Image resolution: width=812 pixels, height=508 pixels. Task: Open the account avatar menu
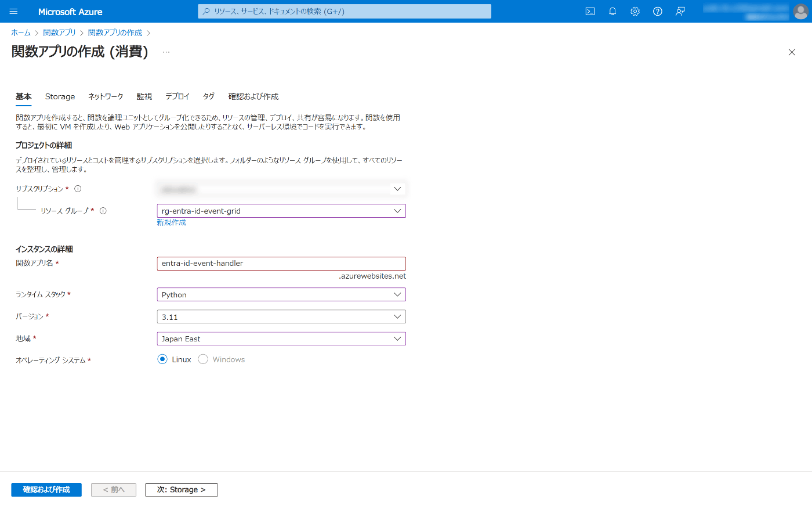coord(800,12)
